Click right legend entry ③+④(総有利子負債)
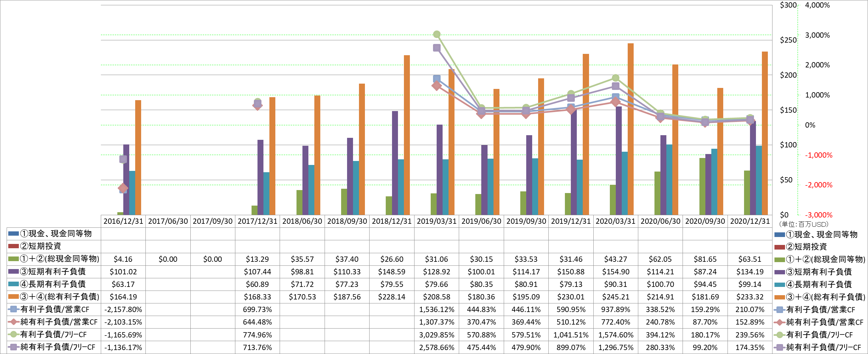 [820, 297]
